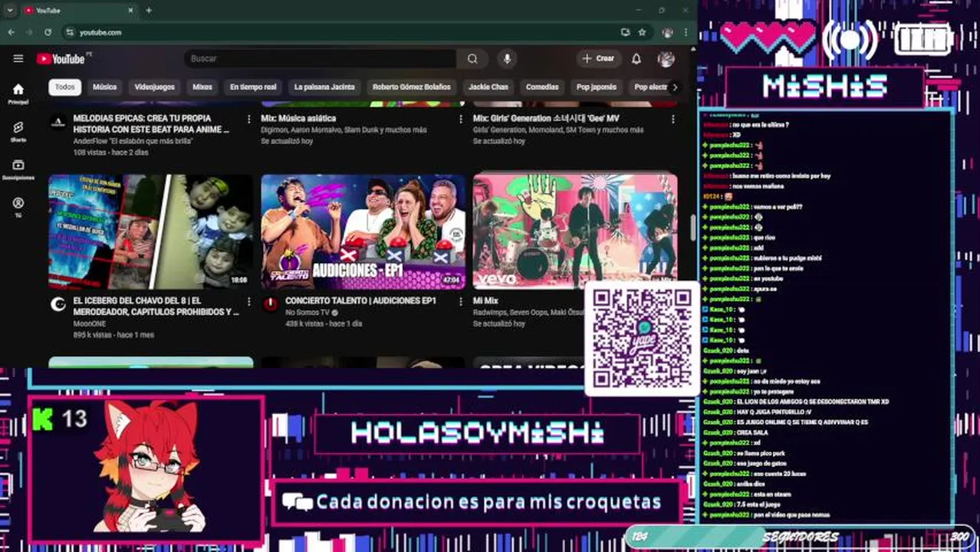Image resolution: width=980 pixels, height=552 pixels.
Task: Open the YouTube hamburger guide menu
Action: pos(18,58)
